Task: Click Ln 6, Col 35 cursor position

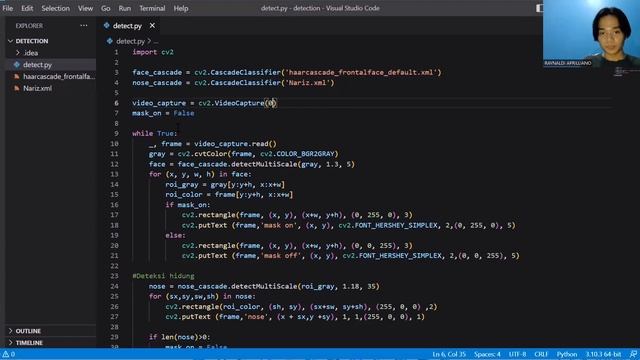Action: tap(449, 354)
